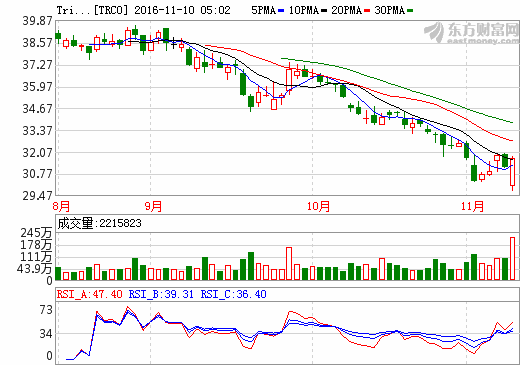Click the black 10PMA legend color marker
The height and width of the screenshot is (365, 520).
tap(324, 11)
